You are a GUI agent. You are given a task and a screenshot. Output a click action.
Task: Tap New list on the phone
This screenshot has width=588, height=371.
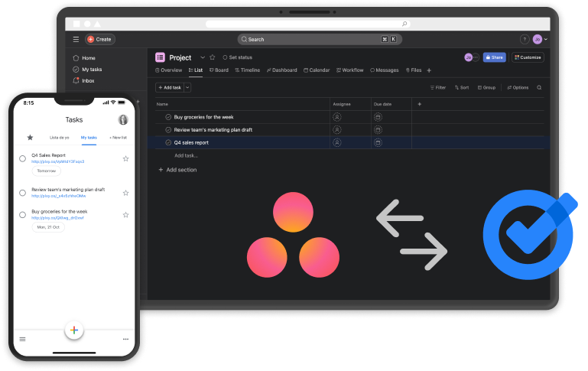[x=118, y=138]
